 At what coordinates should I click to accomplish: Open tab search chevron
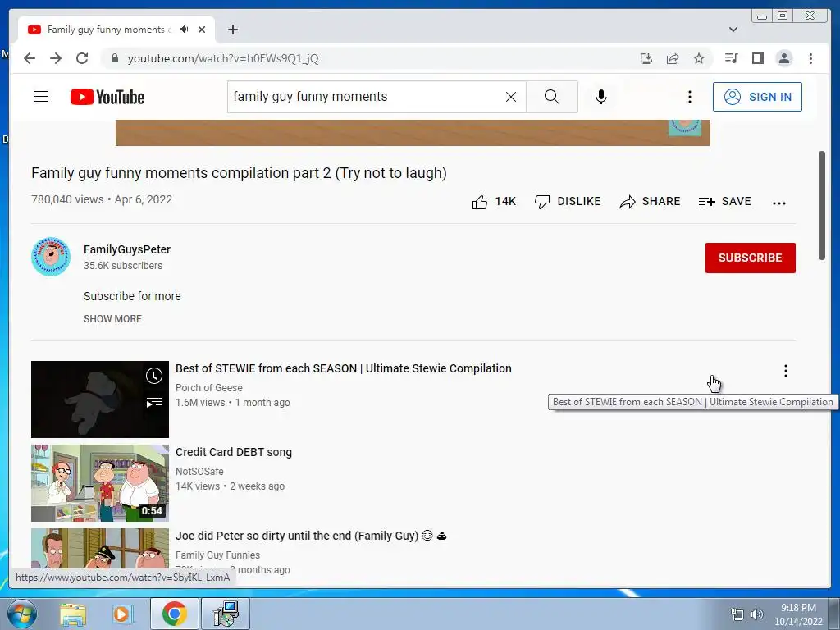click(x=733, y=30)
